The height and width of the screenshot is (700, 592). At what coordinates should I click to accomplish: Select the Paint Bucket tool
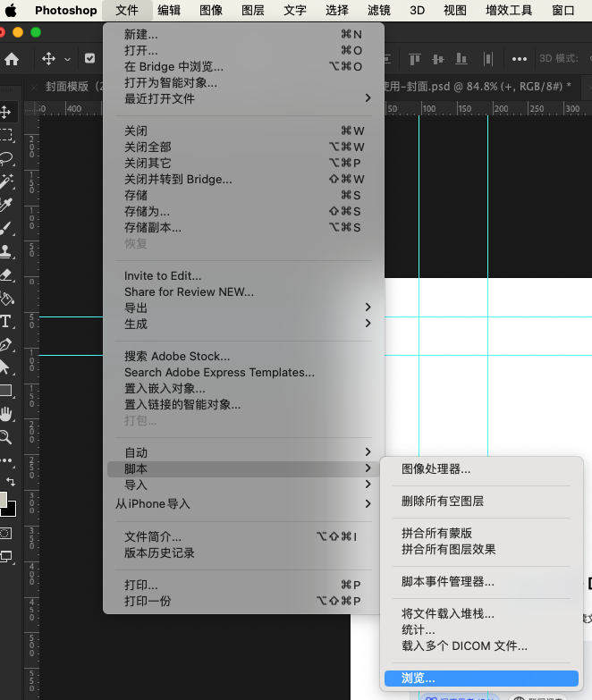pyautogui.click(x=5, y=298)
